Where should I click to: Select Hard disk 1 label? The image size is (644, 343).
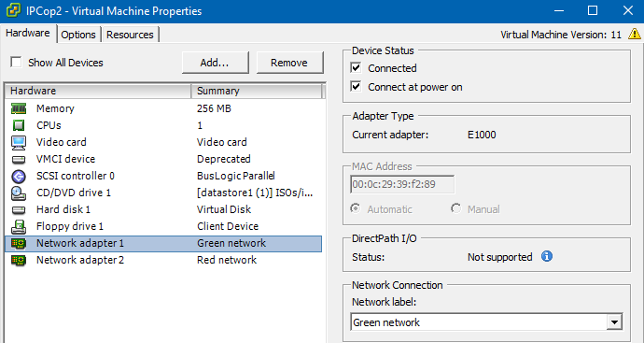(63, 209)
